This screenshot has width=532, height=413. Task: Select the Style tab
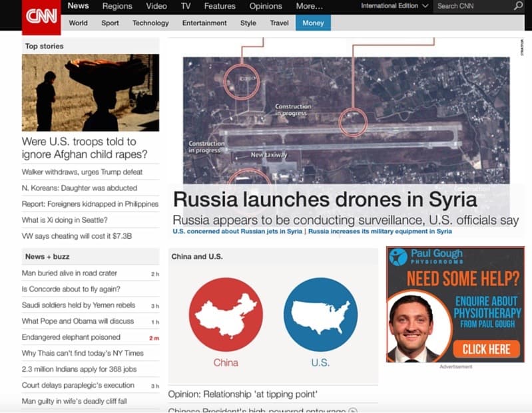248,23
